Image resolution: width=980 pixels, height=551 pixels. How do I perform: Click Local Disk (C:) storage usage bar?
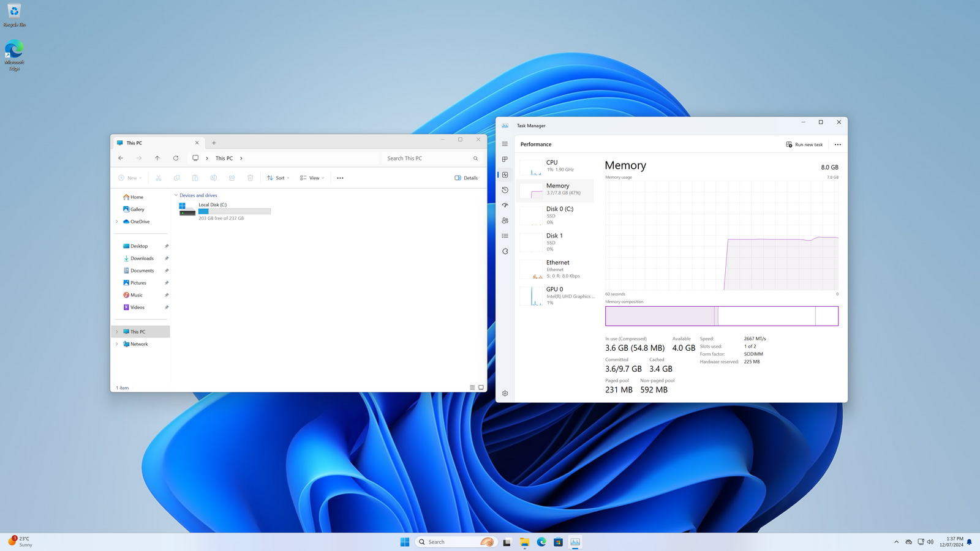tap(235, 211)
